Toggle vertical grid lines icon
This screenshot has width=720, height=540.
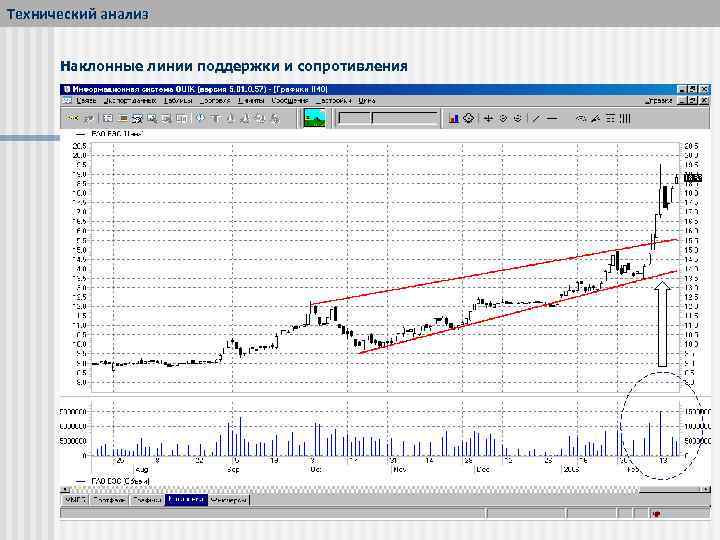(624, 119)
